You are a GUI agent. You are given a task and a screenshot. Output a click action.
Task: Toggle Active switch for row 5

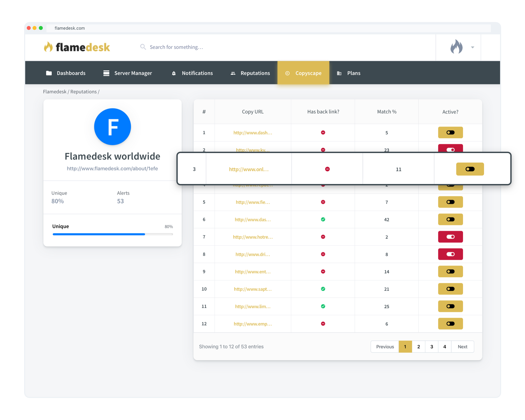450,202
